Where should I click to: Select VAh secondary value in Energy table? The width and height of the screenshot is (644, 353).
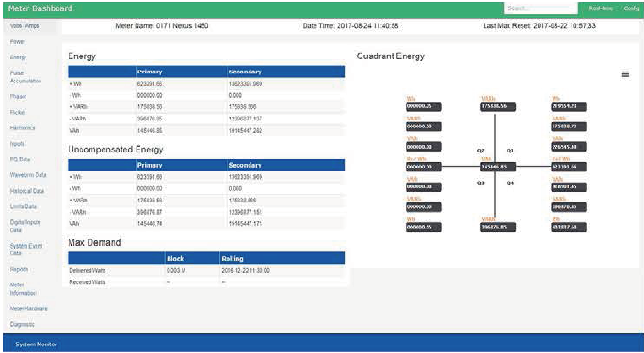click(245, 131)
